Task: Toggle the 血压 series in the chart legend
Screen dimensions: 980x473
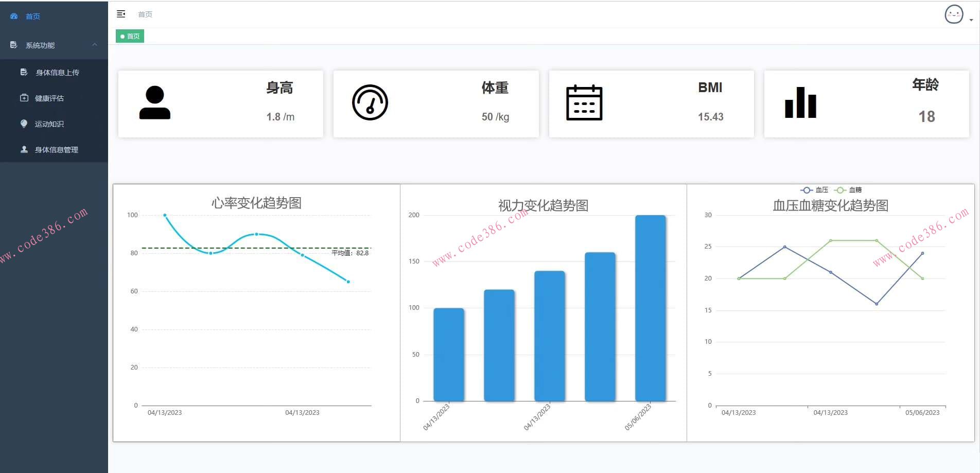Action: coord(813,190)
